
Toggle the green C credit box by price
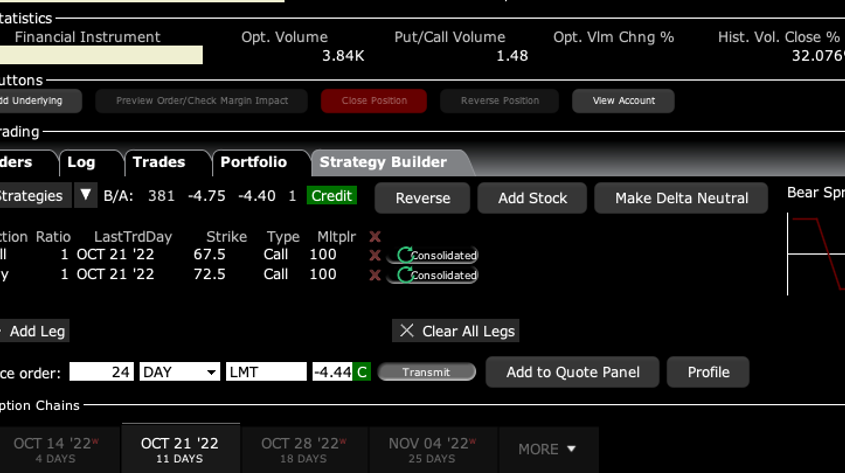pos(362,372)
